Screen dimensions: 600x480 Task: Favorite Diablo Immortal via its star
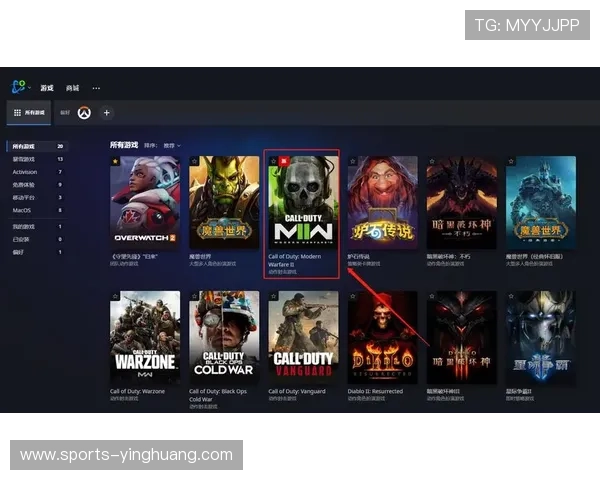(432, 161)
